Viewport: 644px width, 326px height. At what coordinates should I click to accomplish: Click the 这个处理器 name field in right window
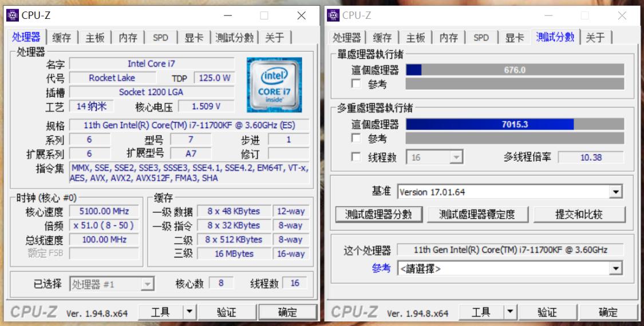coord(511,249)
